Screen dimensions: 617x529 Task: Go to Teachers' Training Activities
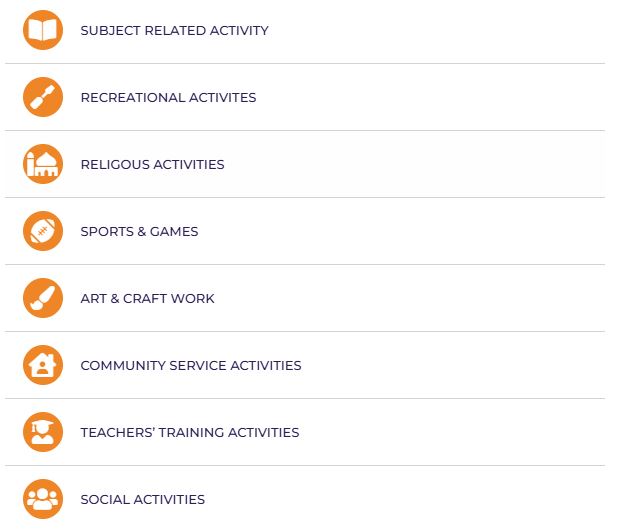click(x=190, y=432)
